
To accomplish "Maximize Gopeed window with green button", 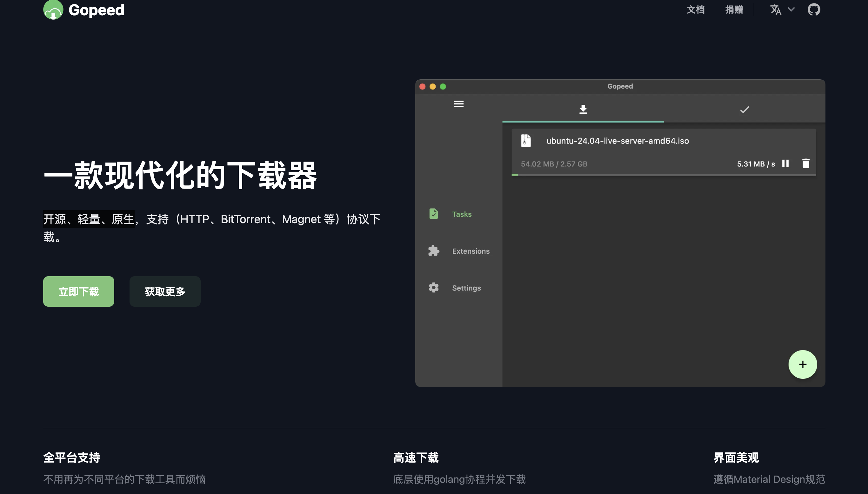I will (443, 87).
